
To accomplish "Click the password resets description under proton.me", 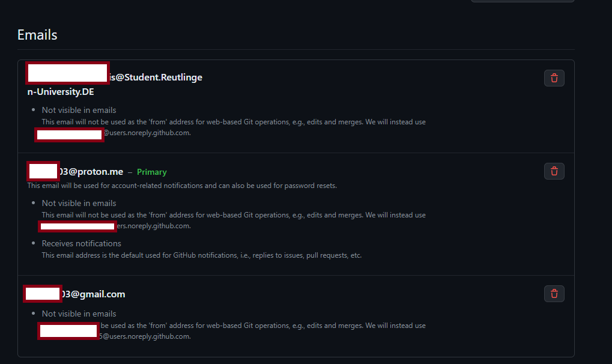I will pyautogui.click(x=182, y=186).
